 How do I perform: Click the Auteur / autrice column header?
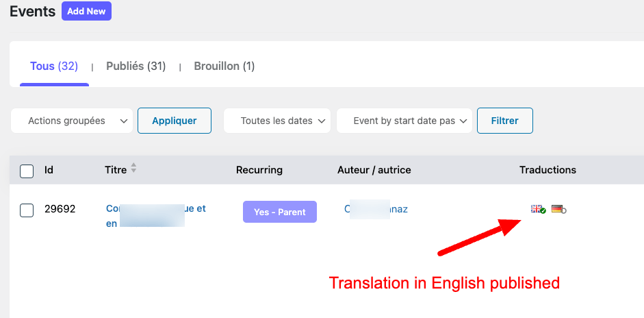tap(374, 170)
